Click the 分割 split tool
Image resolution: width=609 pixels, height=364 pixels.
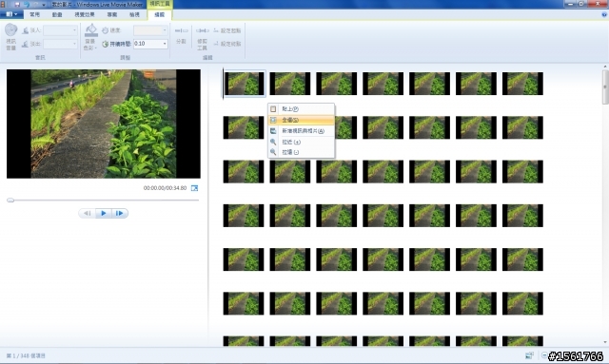click(x=182, y=35)
